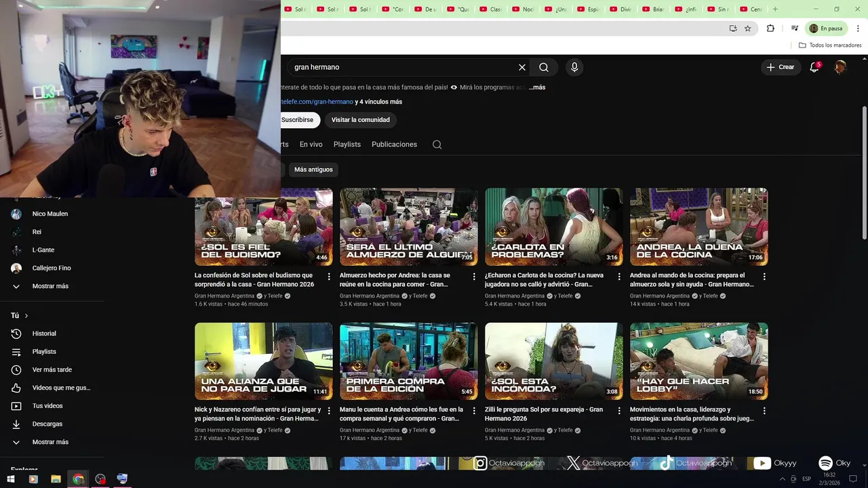868x488 pixels.
Task: Expand subscriptions with 'Mostrar más' under Callejero Fino
Action: pyautogui.click(x=50, y=286)
